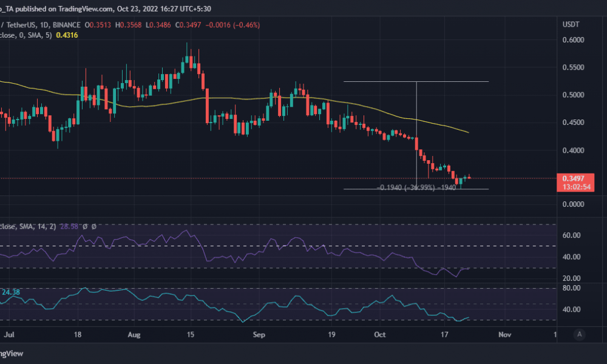Click the RSI legend 'close, SMA, 14, 2)'
The width and height of the screenshot is (607, 364).
(28, 226)
